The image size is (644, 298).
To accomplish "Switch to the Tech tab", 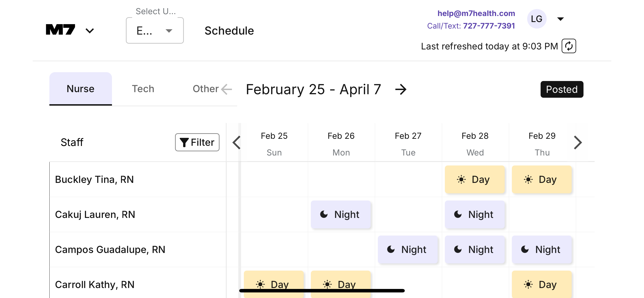I will point(143,89).
